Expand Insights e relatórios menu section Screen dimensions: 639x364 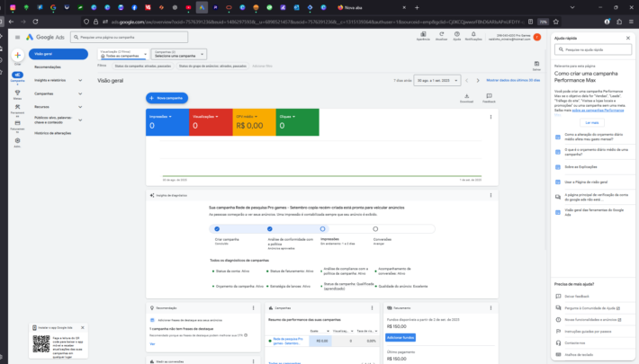80,80
